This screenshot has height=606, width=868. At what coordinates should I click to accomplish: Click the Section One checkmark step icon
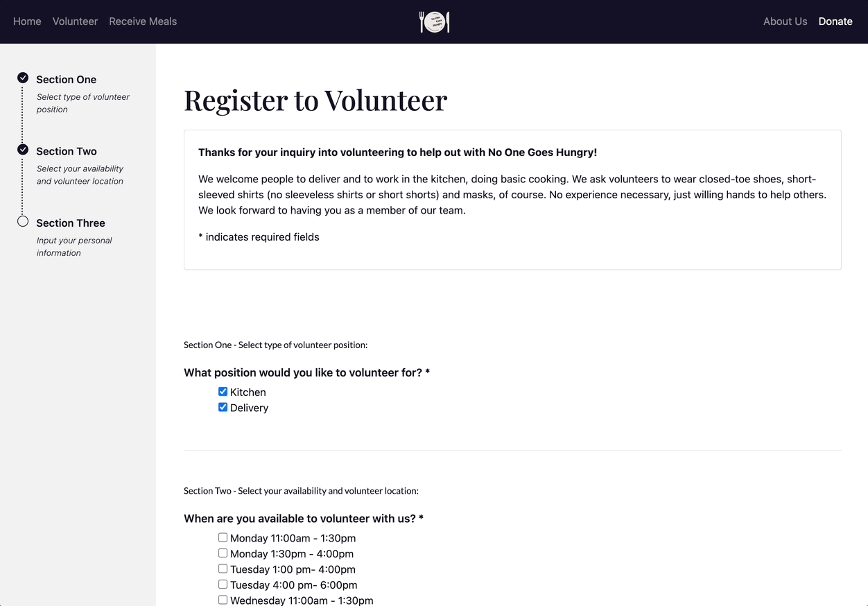[23, 78]
